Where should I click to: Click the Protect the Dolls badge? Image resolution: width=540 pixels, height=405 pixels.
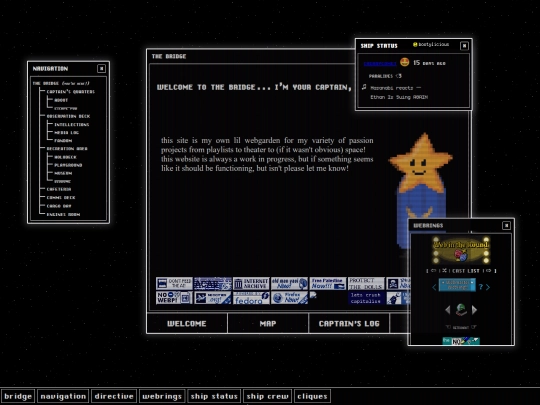(366, 283)
